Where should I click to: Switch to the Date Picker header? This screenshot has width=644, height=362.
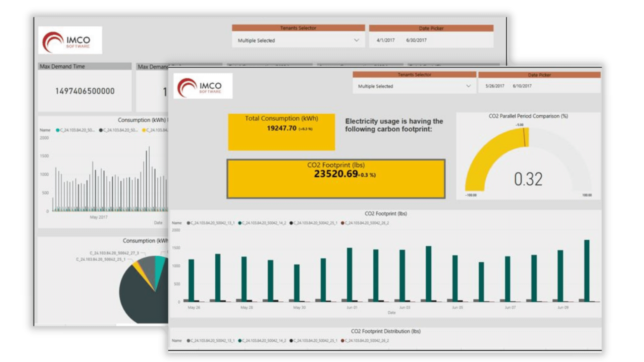point(539,75)
